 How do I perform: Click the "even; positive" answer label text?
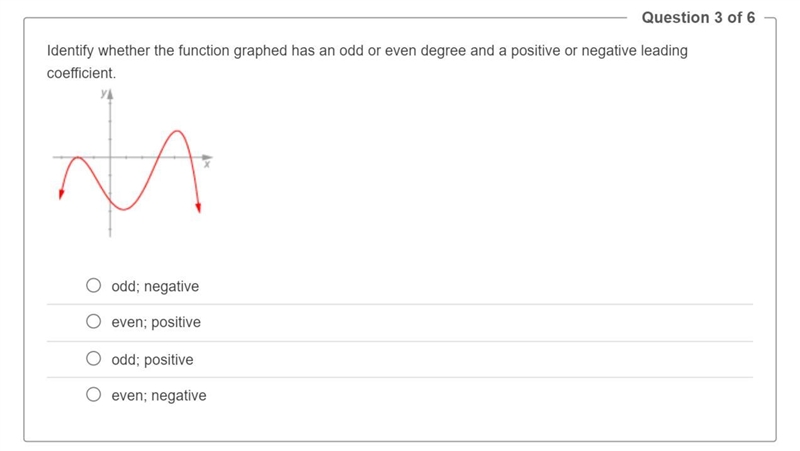(156, 322)
